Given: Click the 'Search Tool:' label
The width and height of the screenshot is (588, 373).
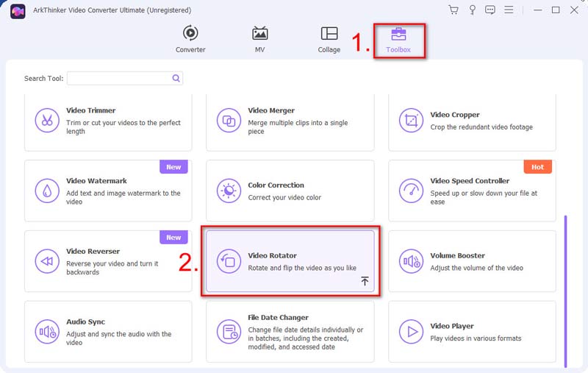Looking at the screenshot, I should tap(44, 79).
